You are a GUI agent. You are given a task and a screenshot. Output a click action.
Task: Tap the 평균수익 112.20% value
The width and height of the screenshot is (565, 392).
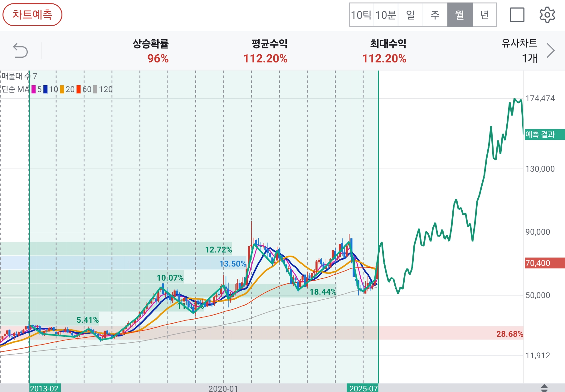point(265,58)
